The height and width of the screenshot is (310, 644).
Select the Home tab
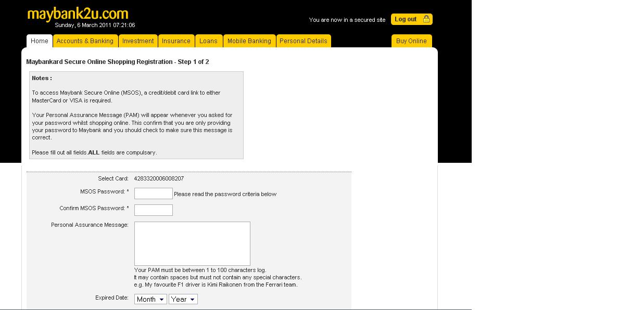(x=39, y=41)
